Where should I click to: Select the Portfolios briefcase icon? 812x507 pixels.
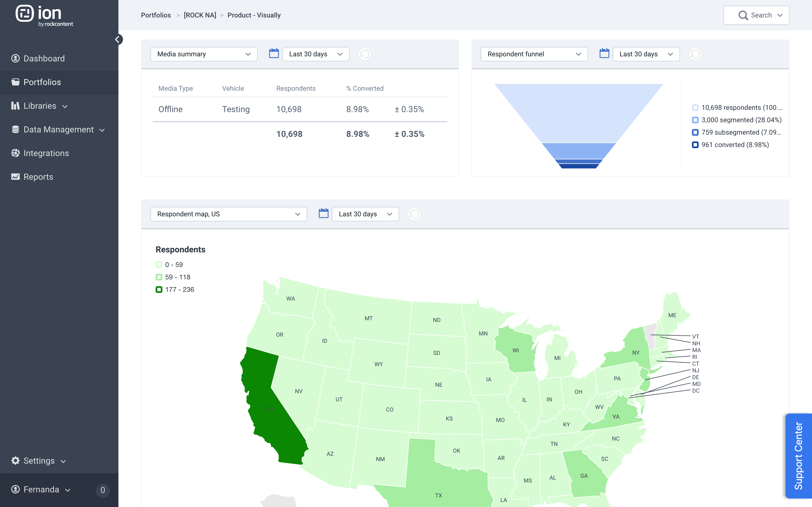coord(16,82)
